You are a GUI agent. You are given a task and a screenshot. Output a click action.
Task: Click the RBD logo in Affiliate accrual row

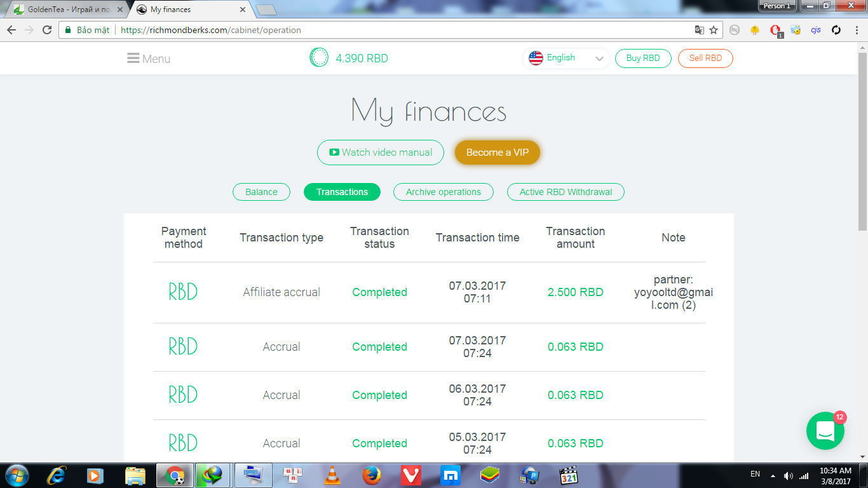pyautogui.click(x=183, y=292)
